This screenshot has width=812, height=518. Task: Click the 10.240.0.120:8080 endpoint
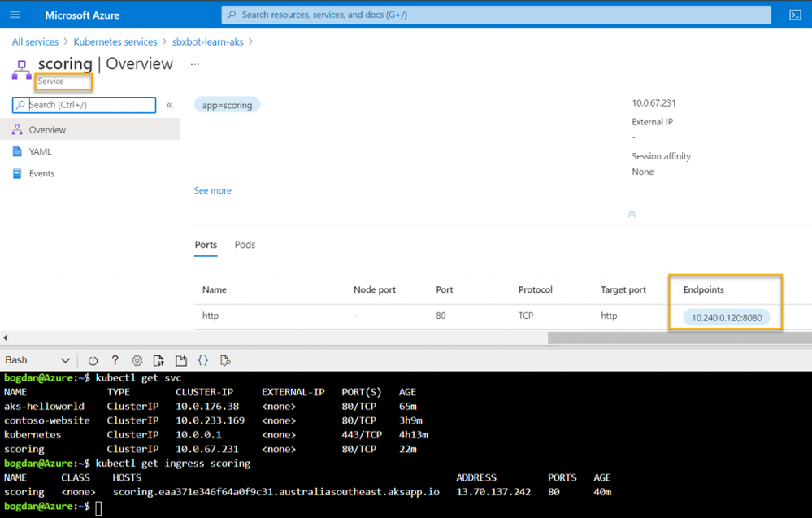727,317
